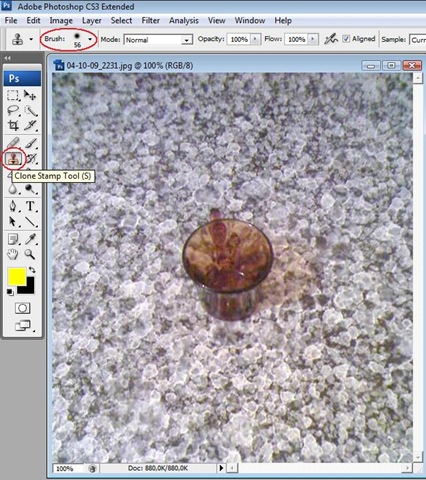Open the Mode dropdown set to Normal
Screen dimensions: 426x480
click(158, 40)
